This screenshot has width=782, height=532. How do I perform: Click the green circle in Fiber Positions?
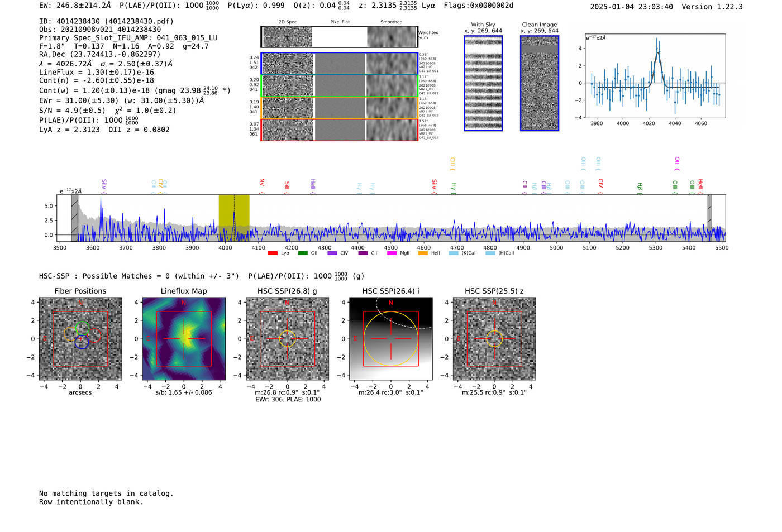[83, 329]
